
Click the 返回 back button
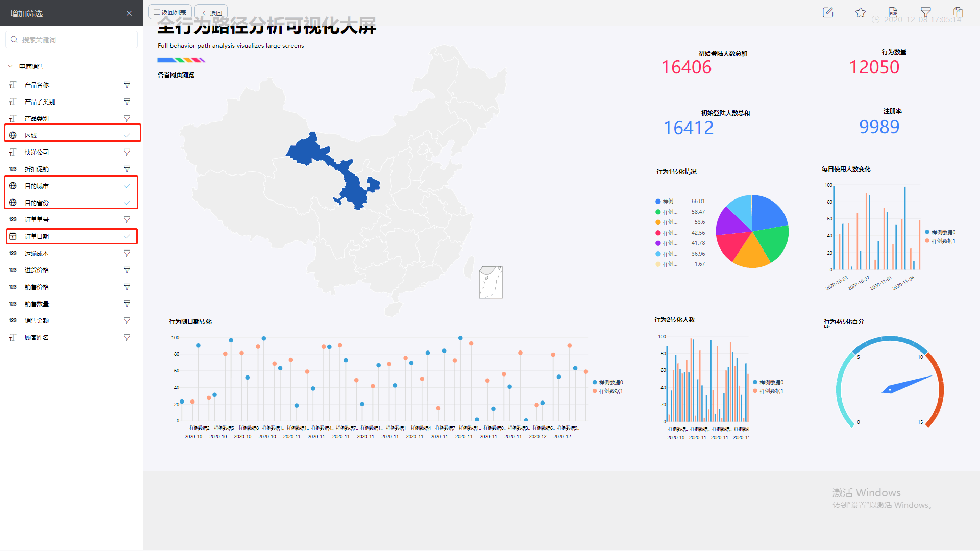[211, 13]
